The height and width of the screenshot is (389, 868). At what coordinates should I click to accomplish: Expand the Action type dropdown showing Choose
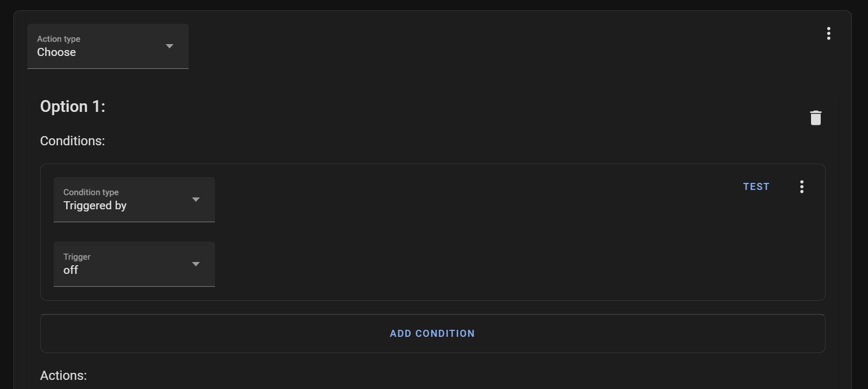[x=108, y=46]
